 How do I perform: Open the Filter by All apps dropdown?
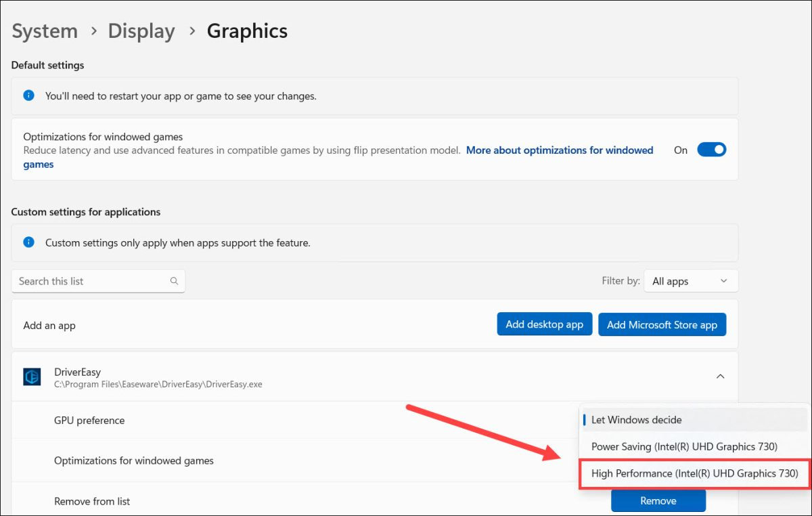point(690,281)
